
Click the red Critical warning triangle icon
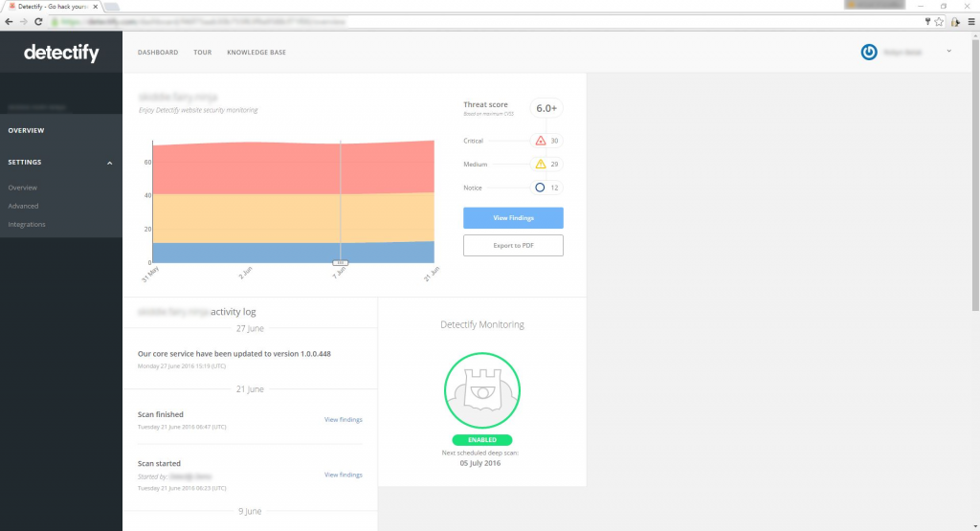(x=541, y=141)
